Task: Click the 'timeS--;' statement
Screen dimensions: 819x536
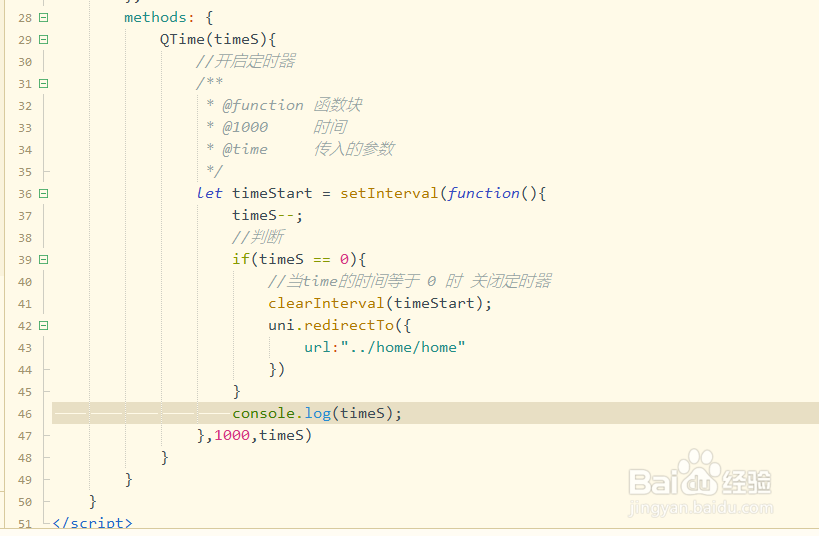Action: tap(267, 215)
